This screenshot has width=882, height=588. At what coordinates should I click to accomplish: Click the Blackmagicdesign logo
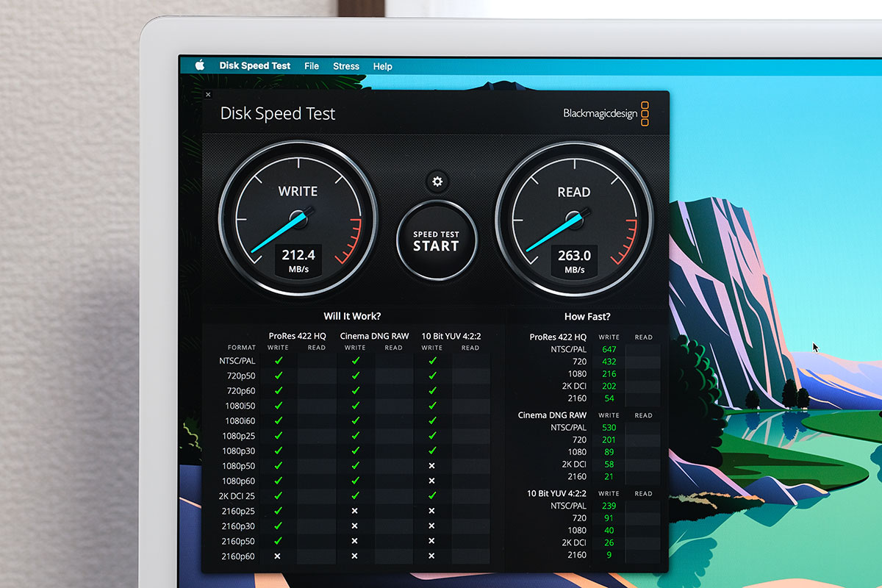click(x=606, y=114)
